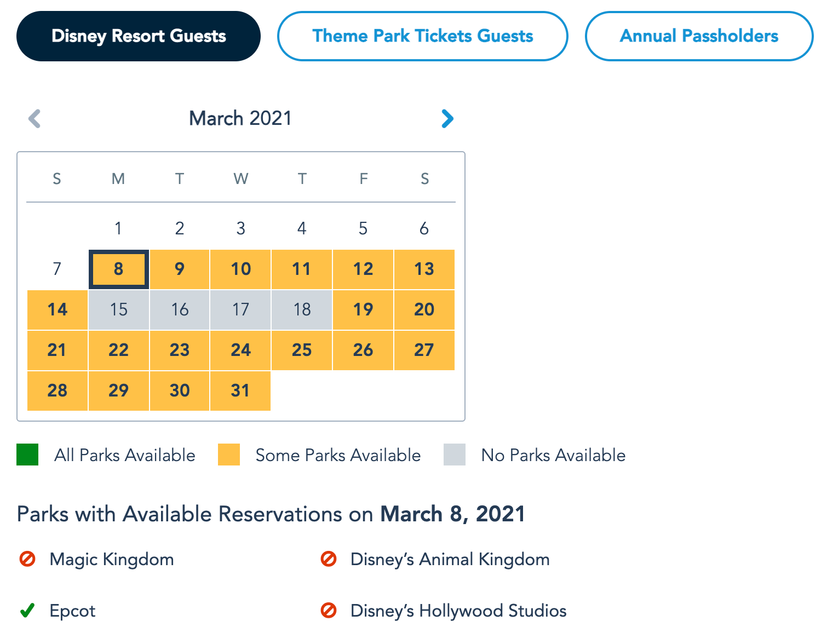Select March 25 date cell
This screenshot has height=644, width=827.
click(x=302, y=350)
